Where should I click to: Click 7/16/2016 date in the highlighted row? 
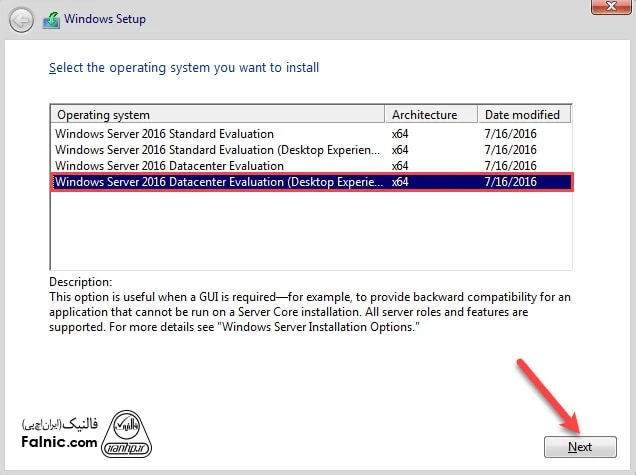(510, 182)
